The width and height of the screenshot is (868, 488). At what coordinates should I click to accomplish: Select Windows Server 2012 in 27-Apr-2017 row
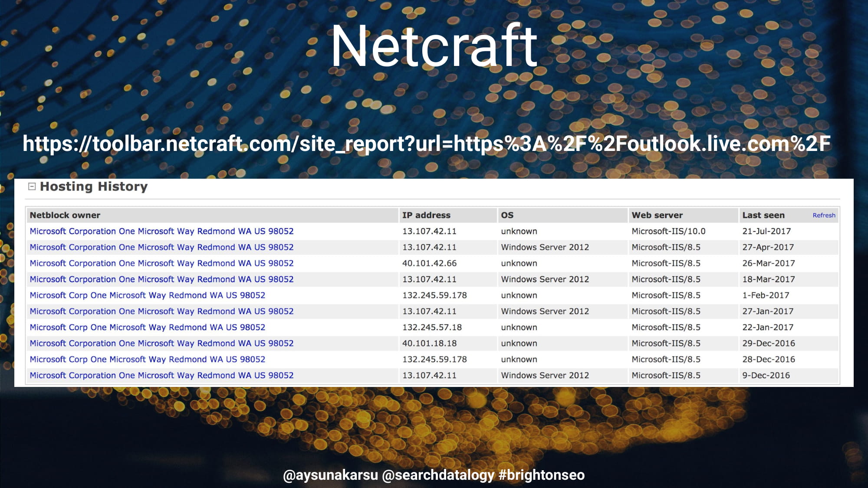tap(545, 247)
